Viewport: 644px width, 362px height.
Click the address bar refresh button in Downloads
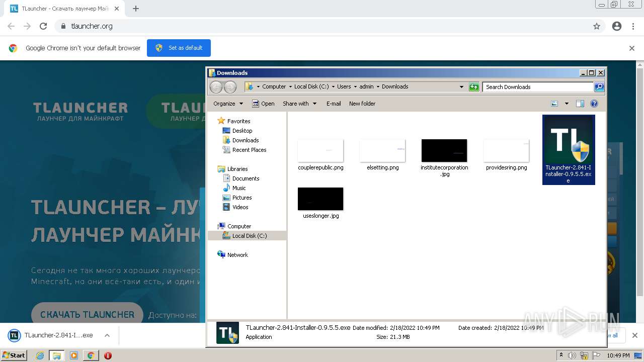tap(474, 87)
